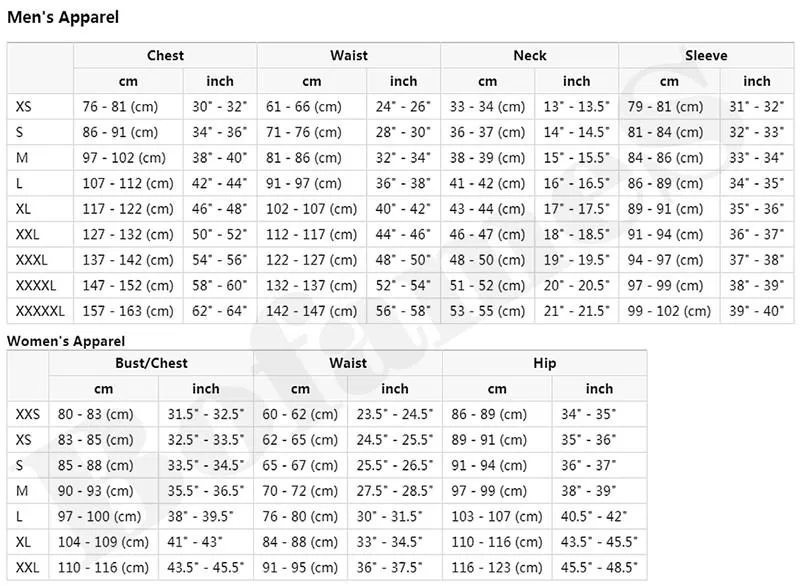Select the men's XS size row label
Viewport: 800px width, 586px height.
click(23, 107)
